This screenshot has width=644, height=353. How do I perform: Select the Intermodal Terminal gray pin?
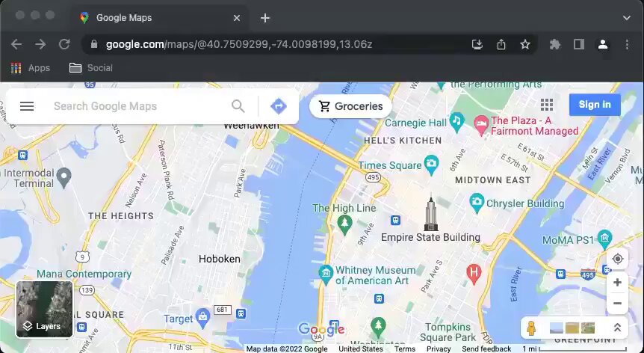[x=64, y=177]
